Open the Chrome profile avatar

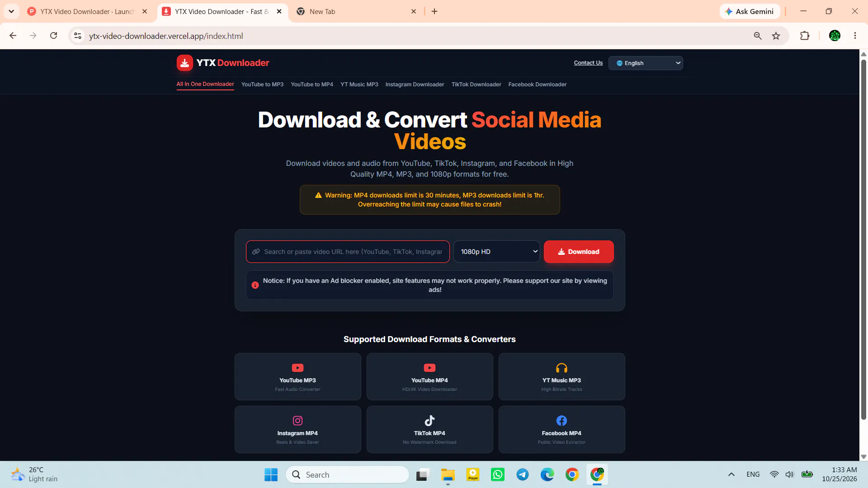pyautogui.click(x=835, y=36)
